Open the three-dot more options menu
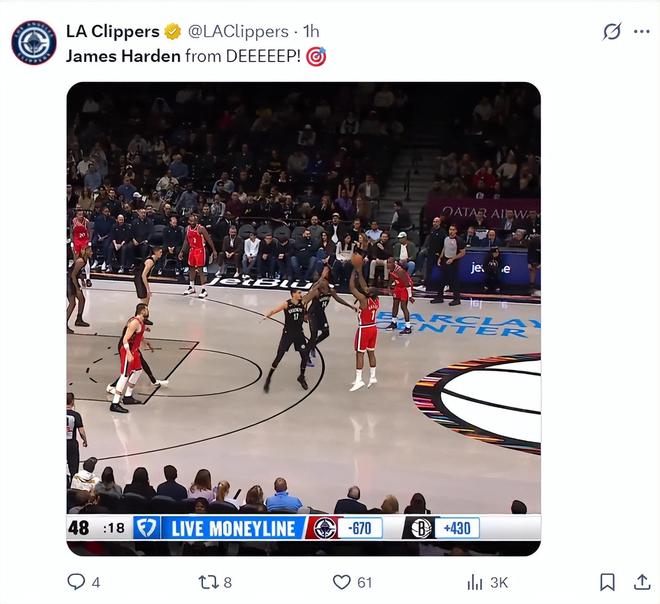660x604 pixels. point(641,32)
